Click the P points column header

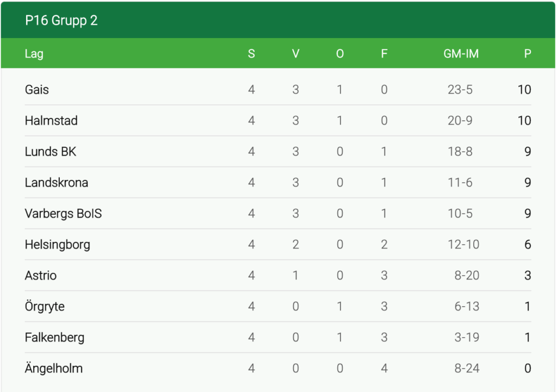(527, 54)
